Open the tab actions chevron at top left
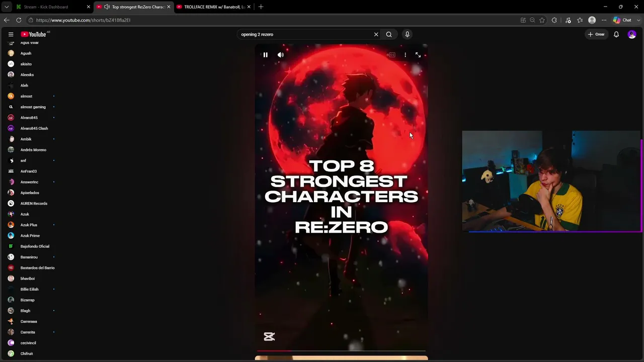This screenshot has height=362, width=644. (7, 7)
